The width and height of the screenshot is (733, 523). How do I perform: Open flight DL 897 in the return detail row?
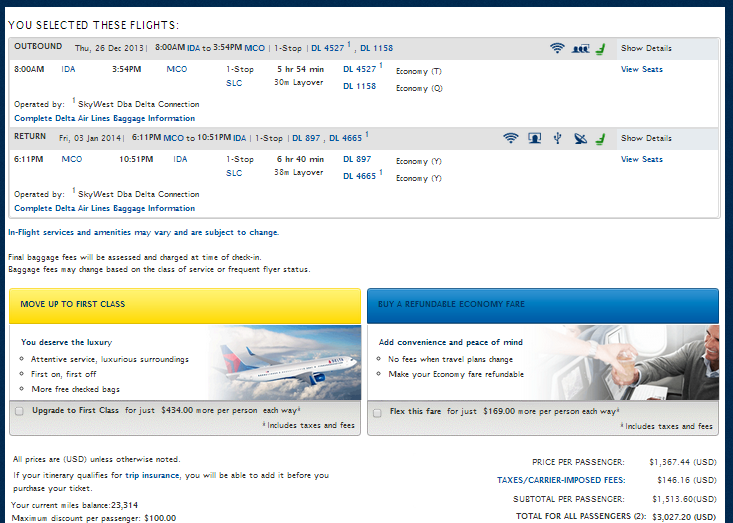[357, 159]
